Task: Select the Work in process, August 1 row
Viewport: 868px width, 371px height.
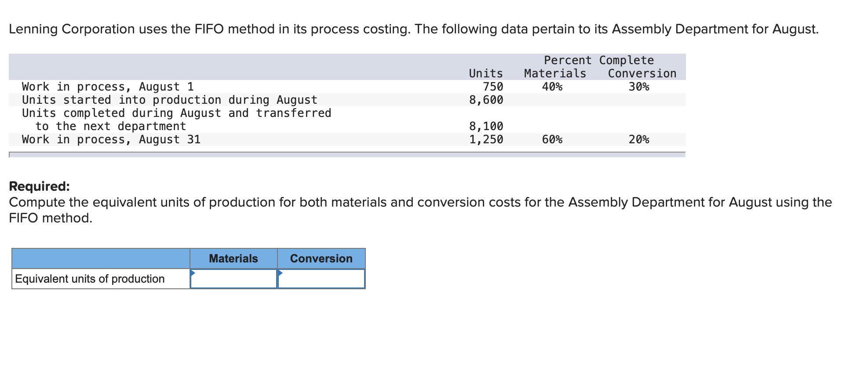Action: coord(107,87)
